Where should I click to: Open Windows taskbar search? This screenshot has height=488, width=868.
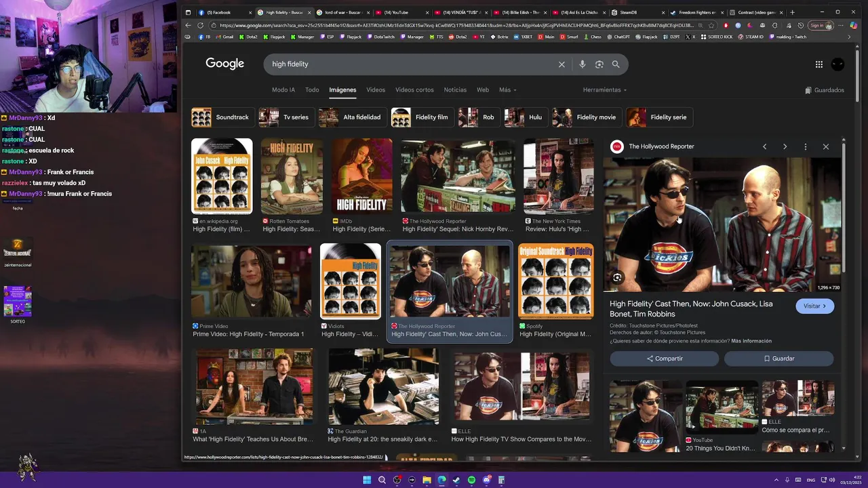(x=382, y=480)
